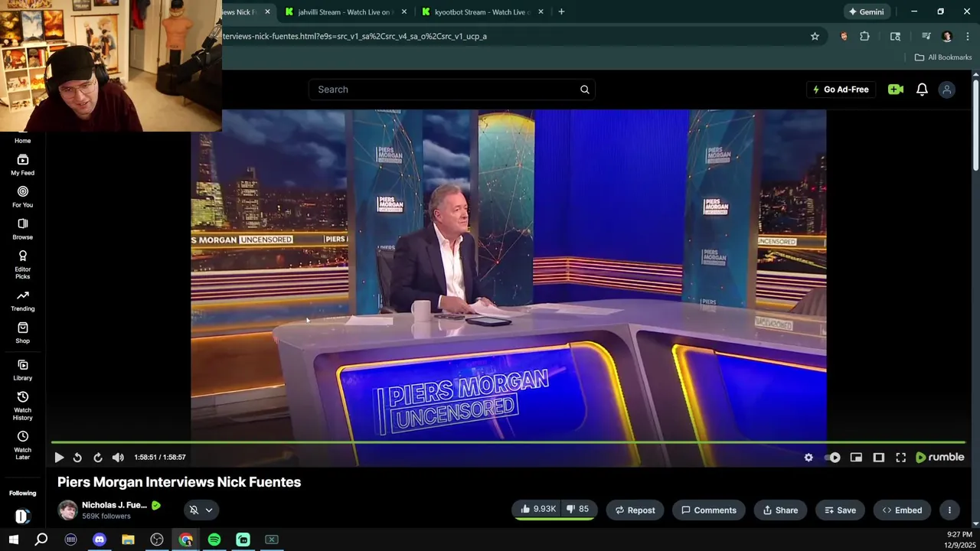The image size is (980, 551).
Task: Like the video with thumbs up
Action: pos(537,510)
